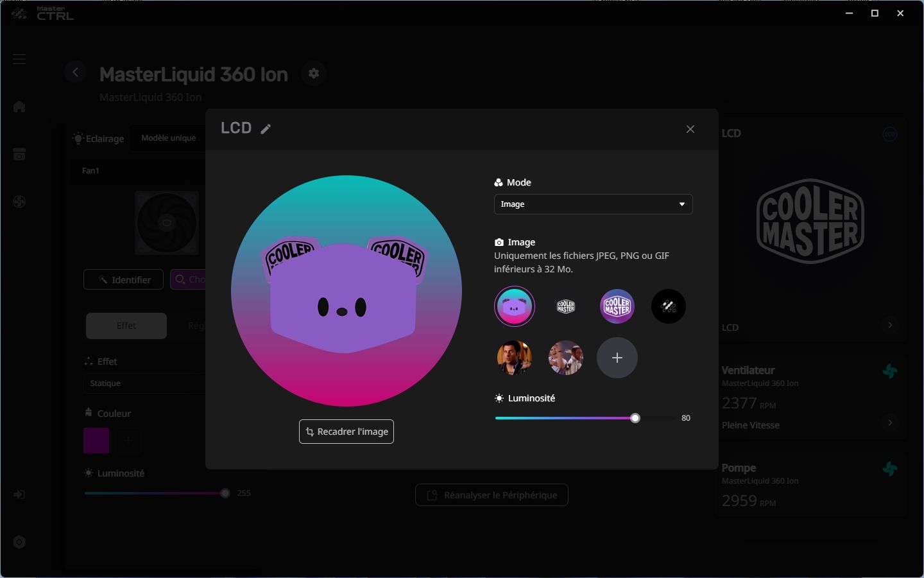Click the LCD Luminosité slider handle at 80
924x578 pixels.
click(x=635, y=418)
